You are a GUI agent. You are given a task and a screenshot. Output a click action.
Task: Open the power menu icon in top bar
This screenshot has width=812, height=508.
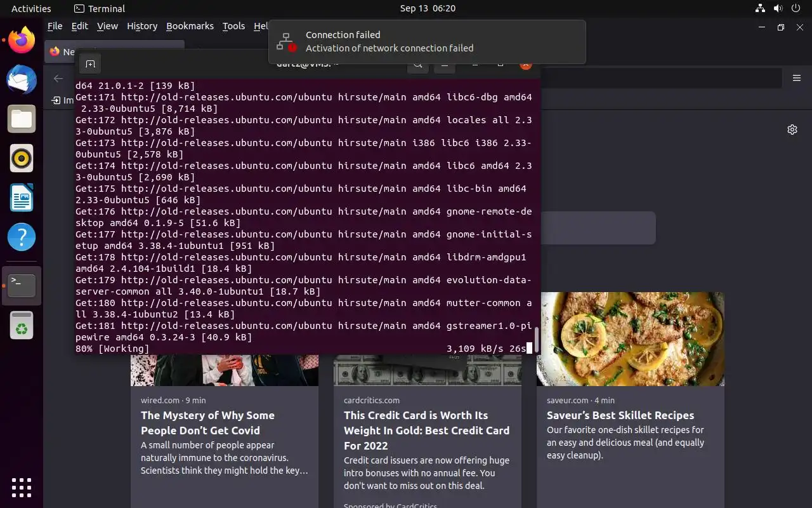pyautogui.click(x=796, y=8)
